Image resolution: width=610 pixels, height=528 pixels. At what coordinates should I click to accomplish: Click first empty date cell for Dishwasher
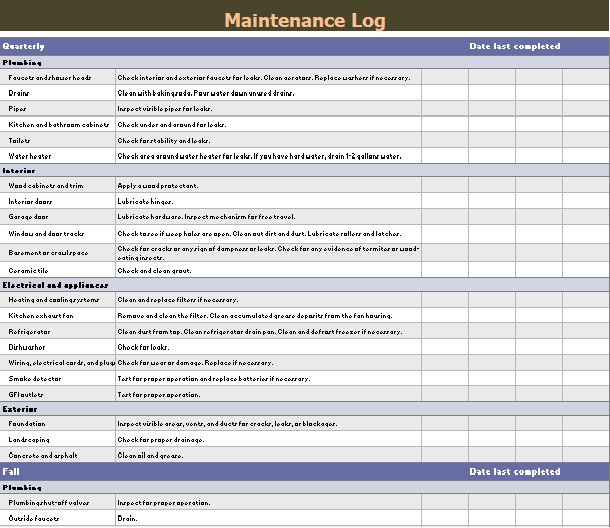coord(445,347)
